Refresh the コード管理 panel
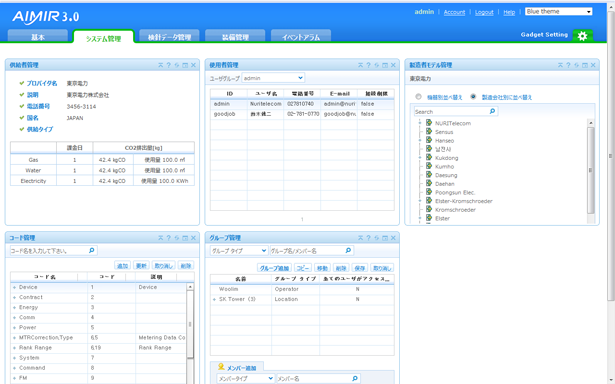 tap(177, 238)
